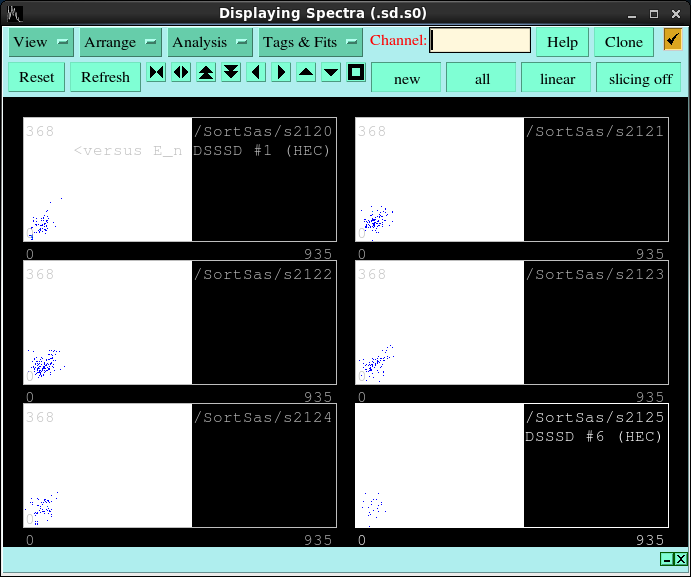Click the horizontal expand arrows icon
This screenshot has height=577, width=691.
(181, 72)
